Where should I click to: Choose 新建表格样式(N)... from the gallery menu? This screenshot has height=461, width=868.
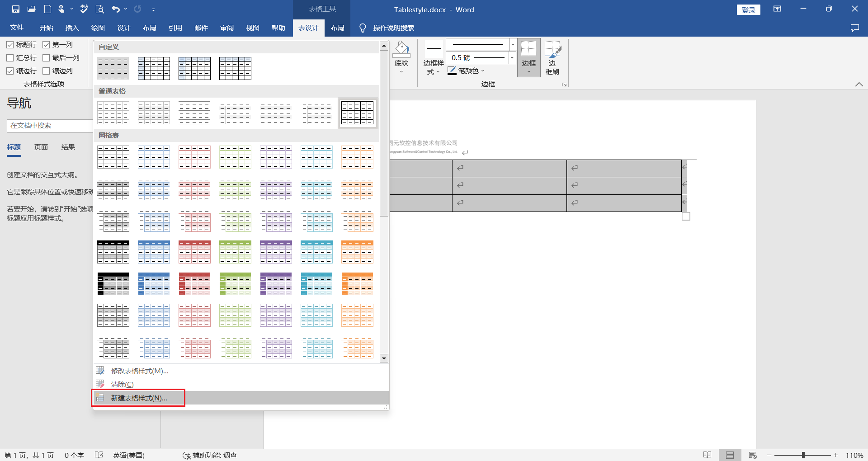click(139, 398)
